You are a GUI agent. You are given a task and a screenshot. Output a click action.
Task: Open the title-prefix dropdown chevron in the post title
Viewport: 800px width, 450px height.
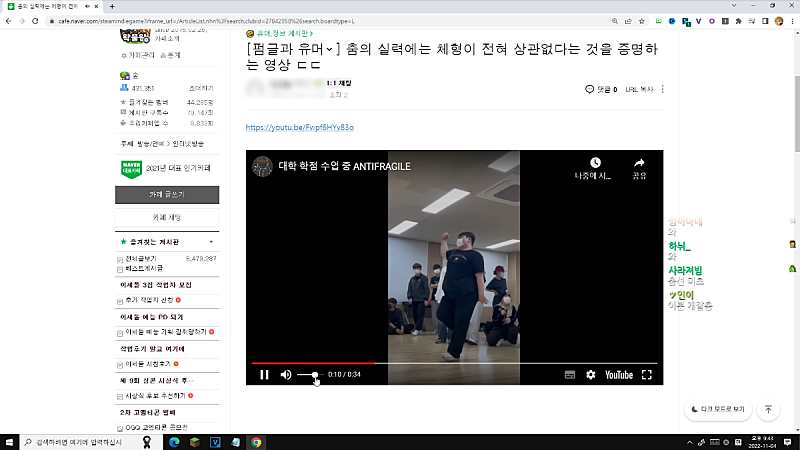click(329, 49)
